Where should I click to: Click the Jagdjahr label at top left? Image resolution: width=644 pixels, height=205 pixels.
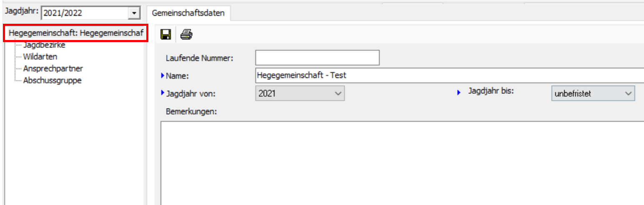point(21,12)
